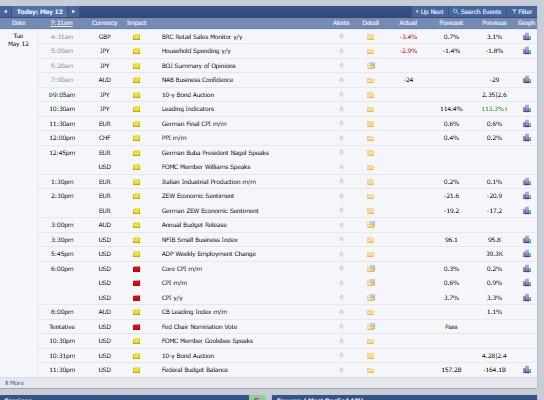Viewport: 544px width, 400px height.
Task: Open graph for NAB Business Confidence
Action: pos(527,80)
